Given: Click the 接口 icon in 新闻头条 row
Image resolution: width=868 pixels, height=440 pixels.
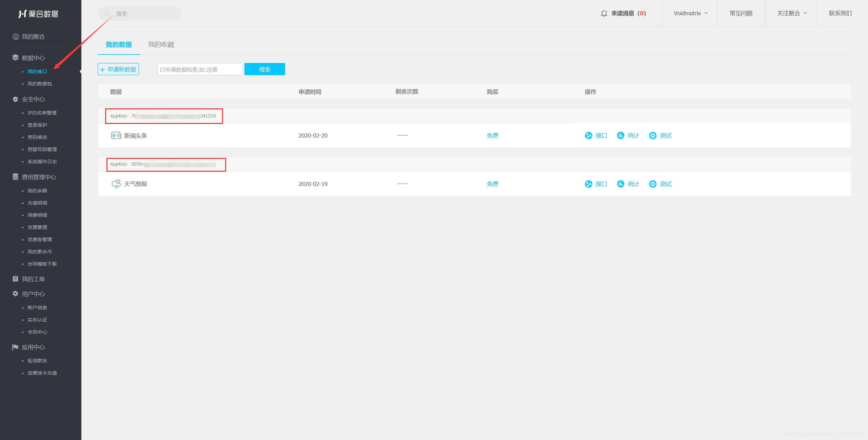Looking at the screenshot, I should coord(588,135).
